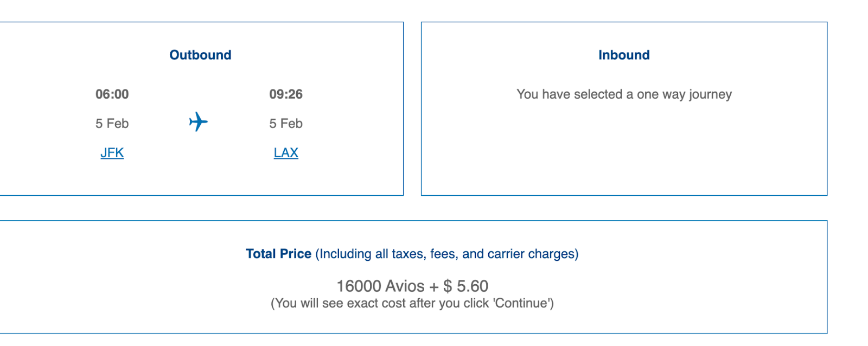Select the 16000 Avios amount
Viewport: 868px width, 346px height.
[380, 286]
